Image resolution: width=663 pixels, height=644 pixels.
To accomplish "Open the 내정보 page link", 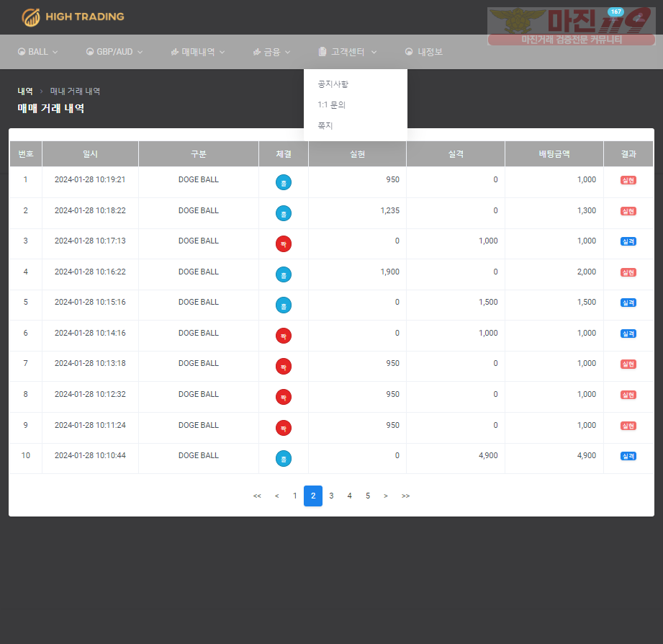I will tap(424, 52).
